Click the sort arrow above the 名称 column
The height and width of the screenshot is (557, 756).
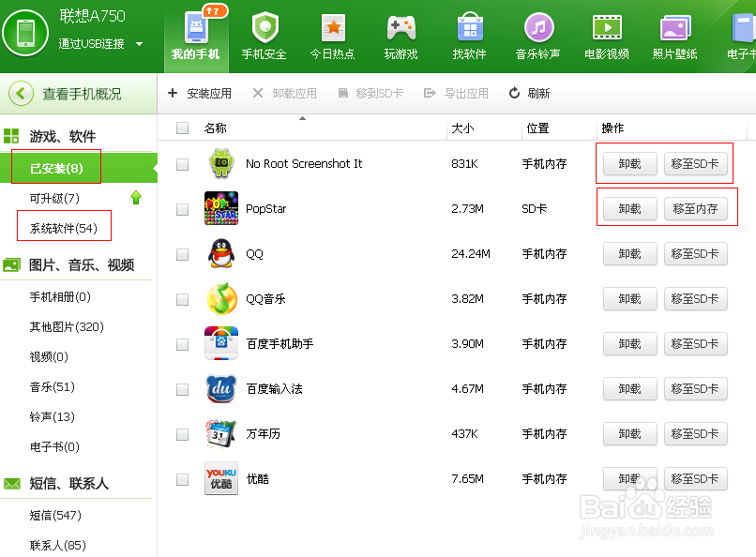[x=302, y=118]
